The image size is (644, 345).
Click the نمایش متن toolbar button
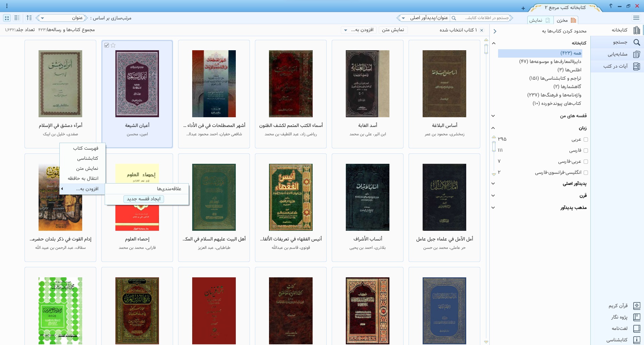393,30
